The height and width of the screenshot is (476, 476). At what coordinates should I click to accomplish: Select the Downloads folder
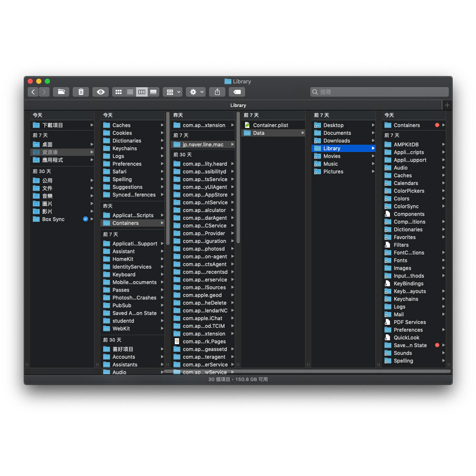pyautogui.click(x=336, y=141)
